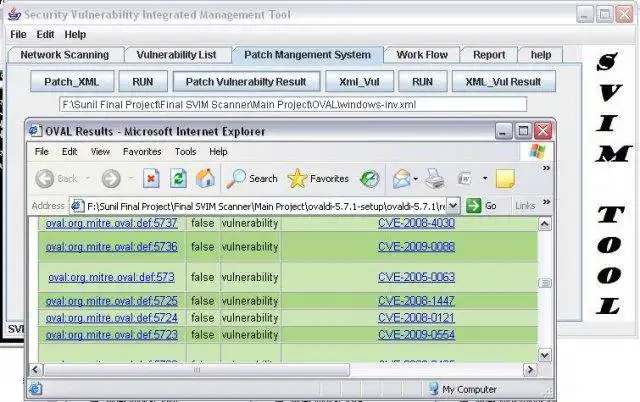The height and width of the screenshot is (402, 640).
Task: Click the IE Forward arrow icon
Action: tap(111, 179)
